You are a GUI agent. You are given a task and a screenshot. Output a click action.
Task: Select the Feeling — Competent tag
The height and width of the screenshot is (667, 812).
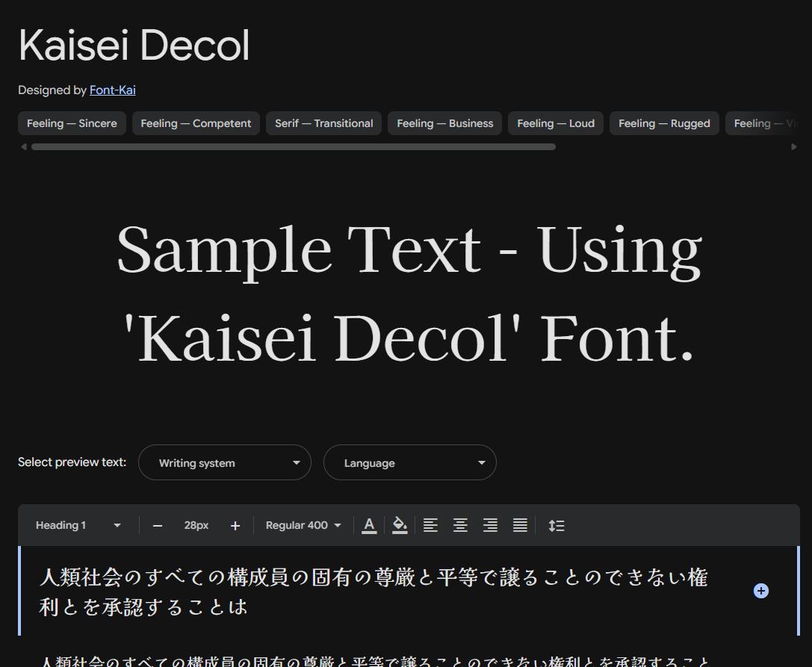coord(196,123)
